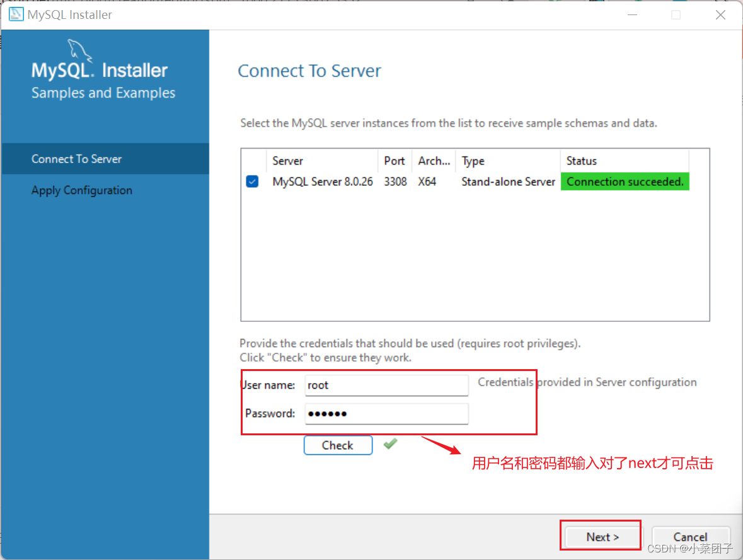Click the Status column header

[625, 161]
